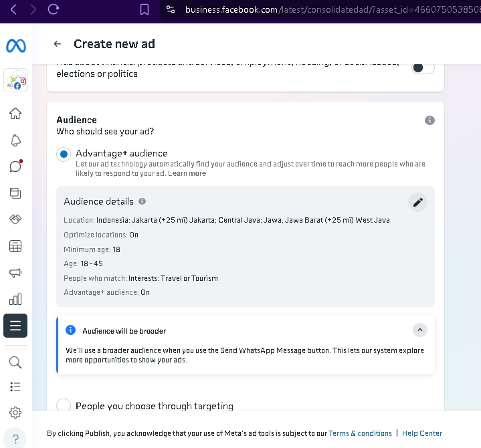Open the Ads megaphone icon
Image resolution: width=481 pixels, height=448 pixels.
(x=15, y=273)
